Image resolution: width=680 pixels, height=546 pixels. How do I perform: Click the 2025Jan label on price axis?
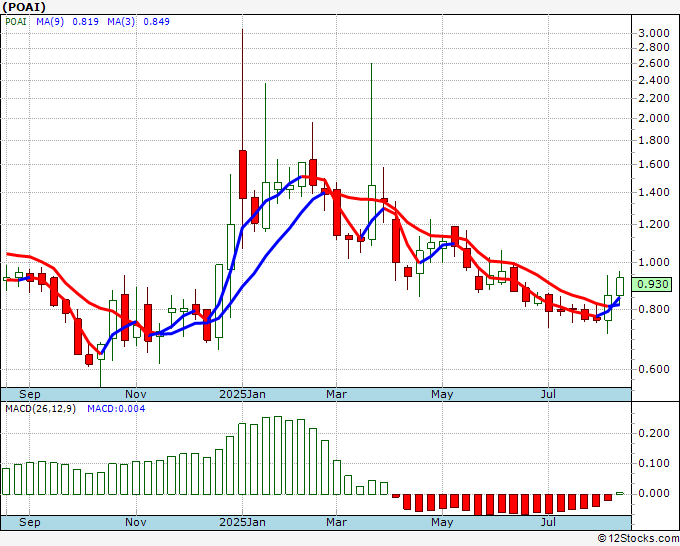tap(243, 394)
